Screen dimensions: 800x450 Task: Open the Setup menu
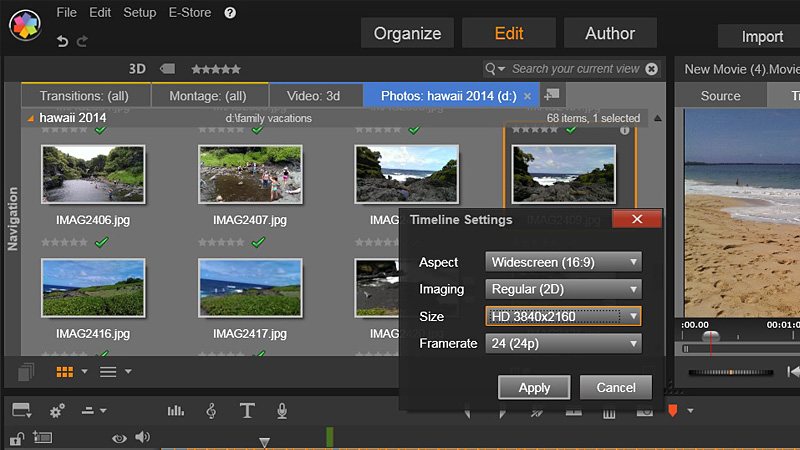tap(140, 13)
